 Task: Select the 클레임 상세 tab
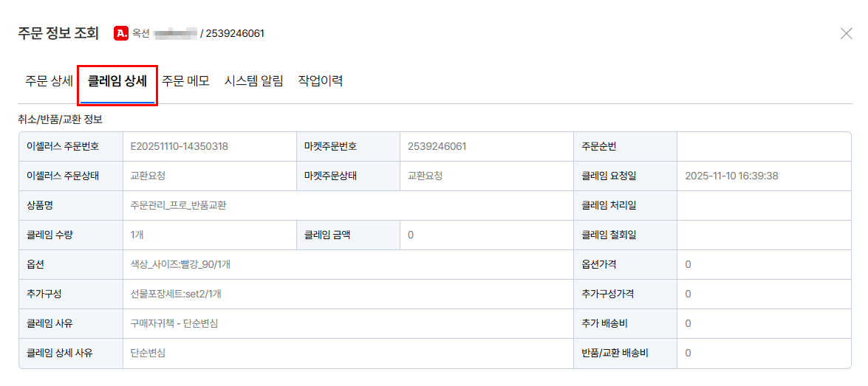click(x=117, y=81)
